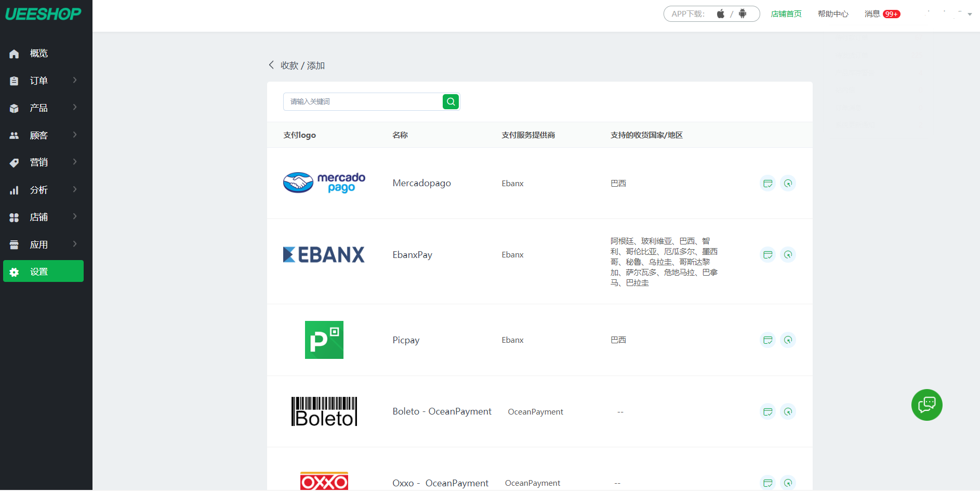Click the grid icon beside 店铺
The image size is (980, 491).
pyautogui.click(x=14, y=217)
